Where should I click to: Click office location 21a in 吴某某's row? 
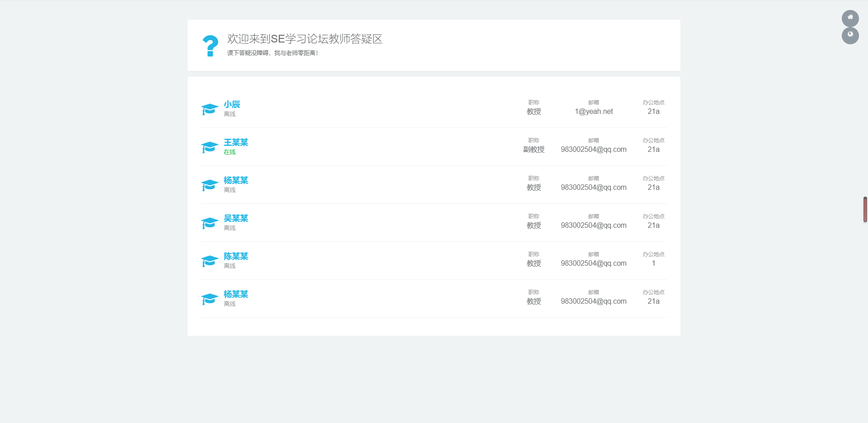pos(653,226)
